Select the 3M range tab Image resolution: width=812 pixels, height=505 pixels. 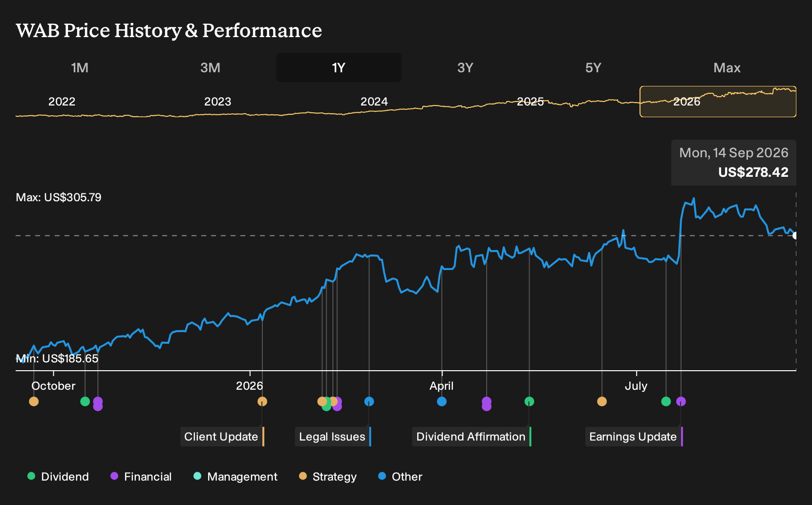click(210, 67)
